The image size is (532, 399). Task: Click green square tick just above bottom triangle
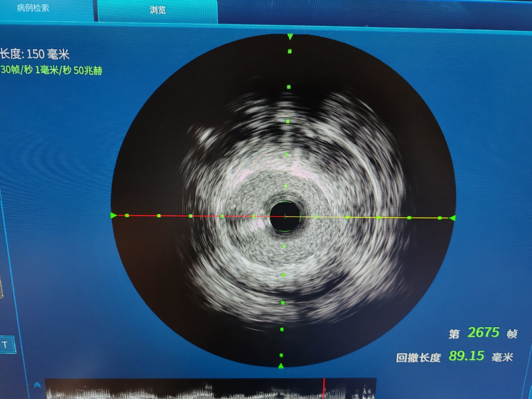(281, 355)
